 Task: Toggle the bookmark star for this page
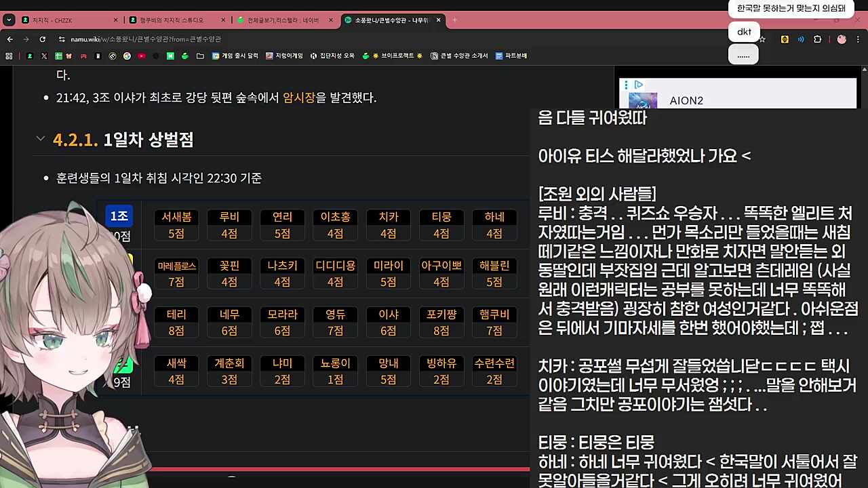pos(762,39)
